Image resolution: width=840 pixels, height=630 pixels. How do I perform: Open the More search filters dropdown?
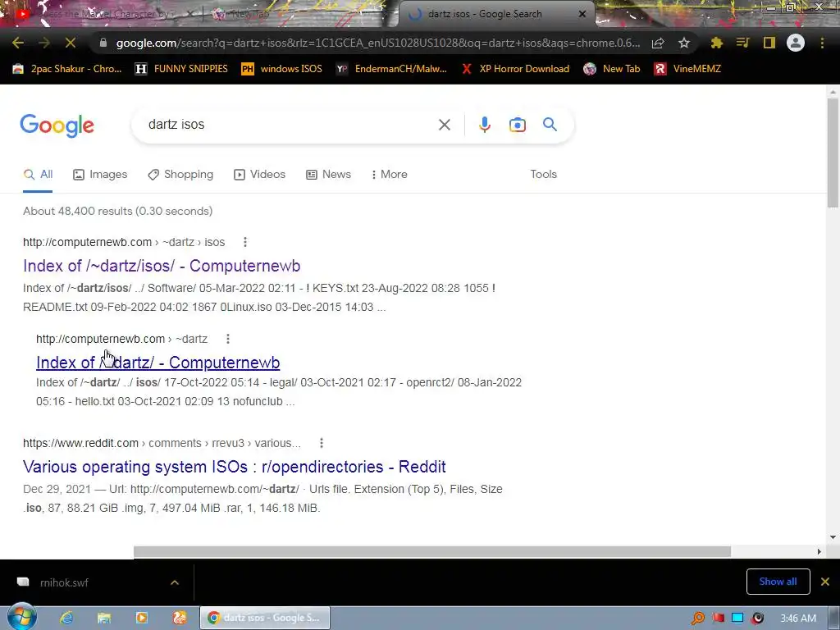point(390,174)
